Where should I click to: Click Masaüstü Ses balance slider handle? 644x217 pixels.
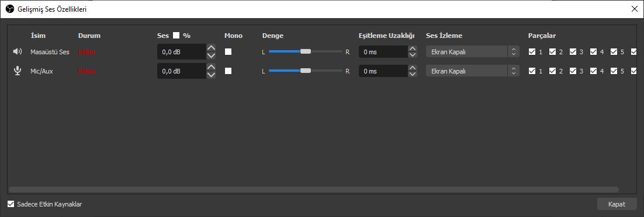[x=306, y=51]
